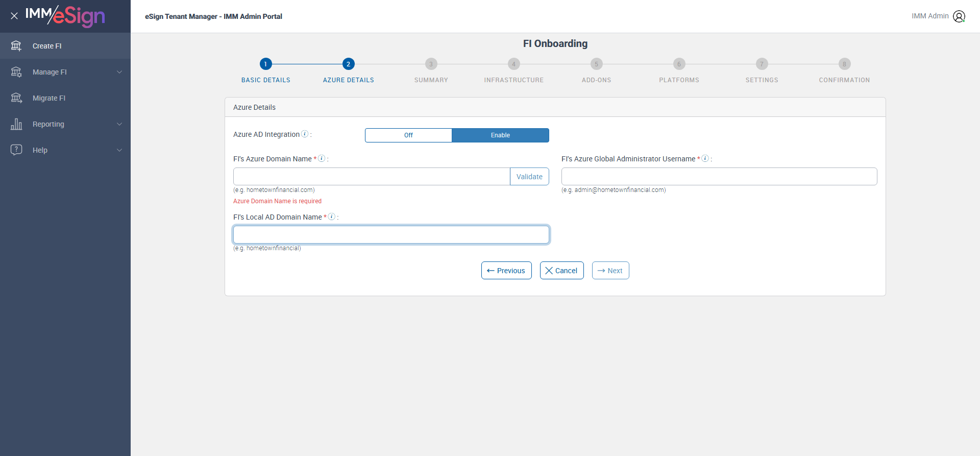Open Help menu item

click(x=65, y=150)
